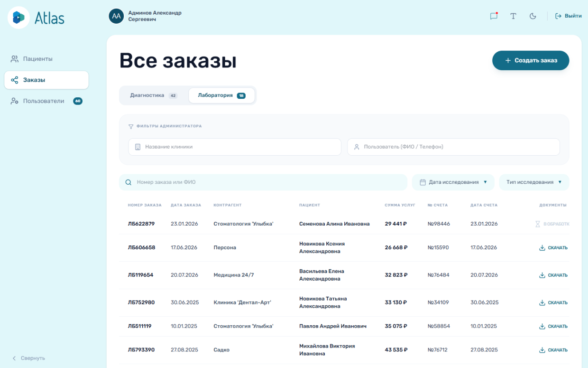588x368 pixels.
Task: Click patient Семенова Алина Ивановна
Action: tap(334, 224)
